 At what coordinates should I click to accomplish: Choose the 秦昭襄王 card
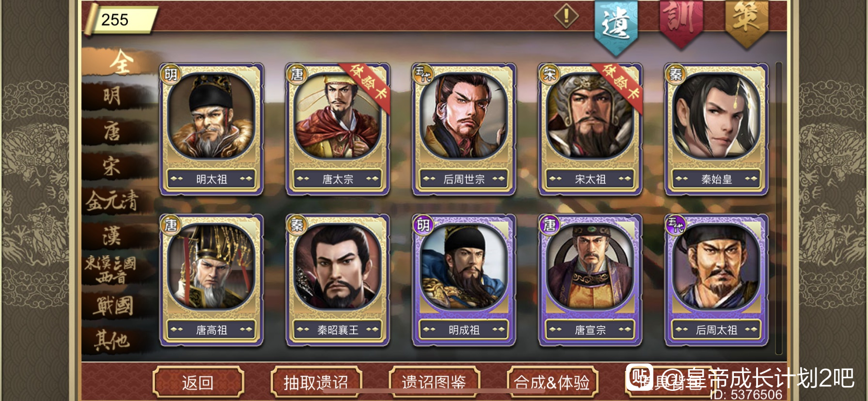tap(338, 280)
